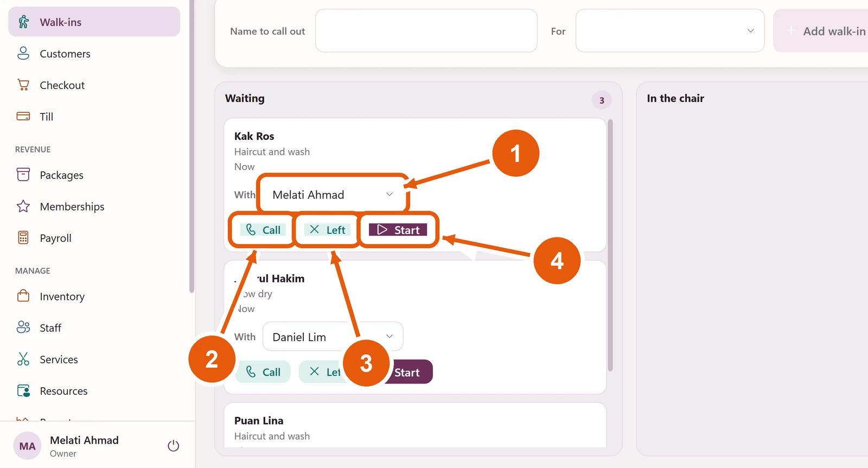Click the Kak Ros name
Viewport: 868px width, 468px height.
tap(254, 136)
